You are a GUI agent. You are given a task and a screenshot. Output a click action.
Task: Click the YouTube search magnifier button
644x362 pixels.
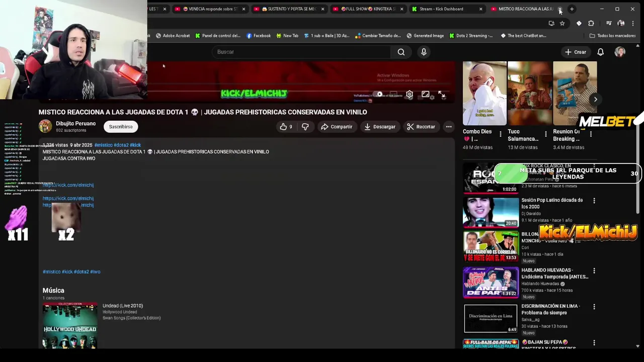point(401,52)
